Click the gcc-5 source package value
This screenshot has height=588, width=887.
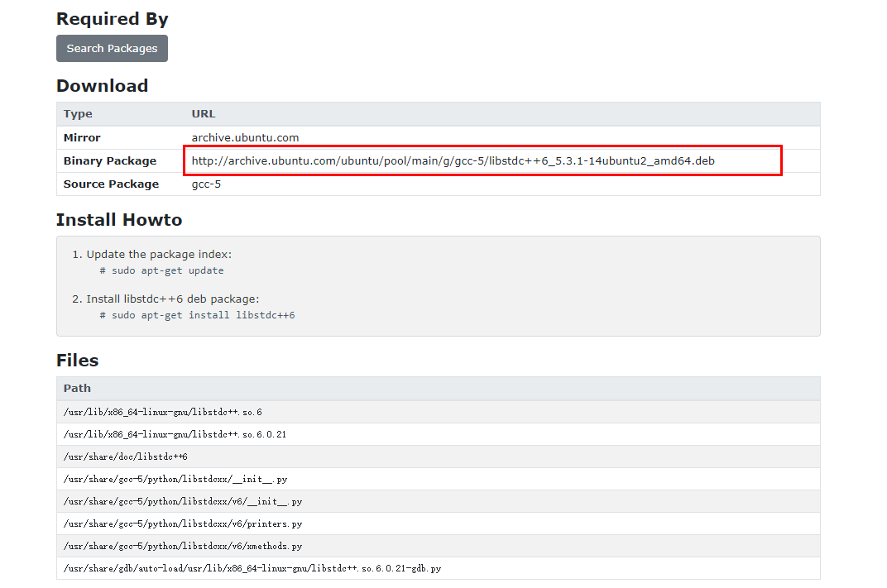coord(206,184)
